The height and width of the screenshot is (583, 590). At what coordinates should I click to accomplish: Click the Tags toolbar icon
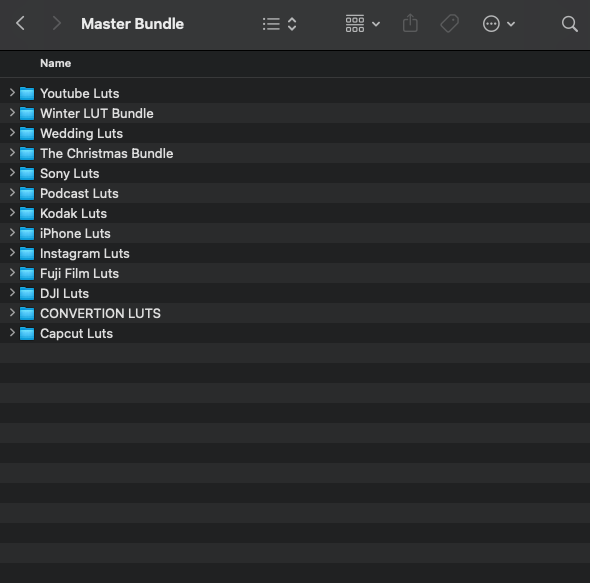pos(449,24)
